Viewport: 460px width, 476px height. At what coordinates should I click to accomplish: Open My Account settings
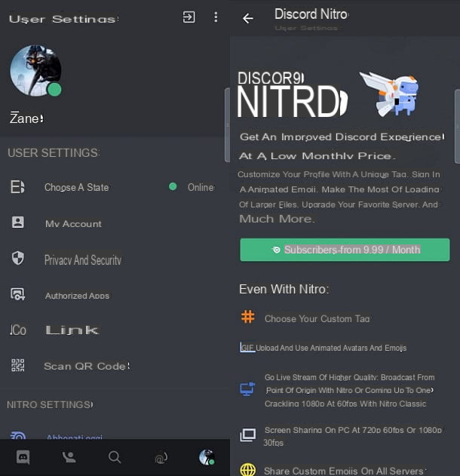pyautogui.click(x=115, y=223)
